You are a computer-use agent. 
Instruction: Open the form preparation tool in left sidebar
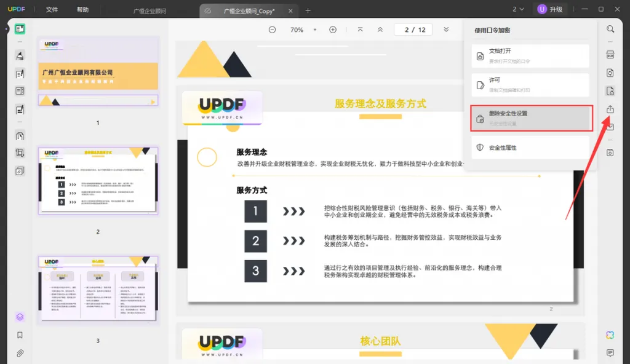(20, 109)
